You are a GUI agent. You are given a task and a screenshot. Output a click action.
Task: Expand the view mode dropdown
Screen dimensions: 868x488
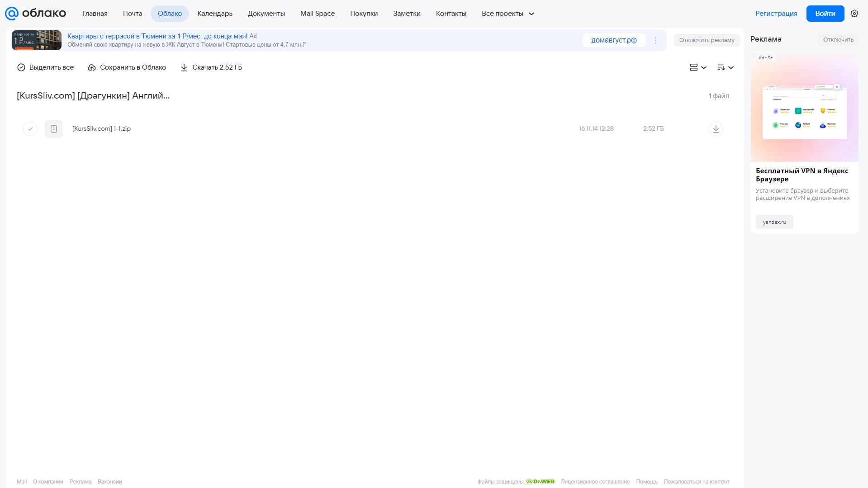698,67
